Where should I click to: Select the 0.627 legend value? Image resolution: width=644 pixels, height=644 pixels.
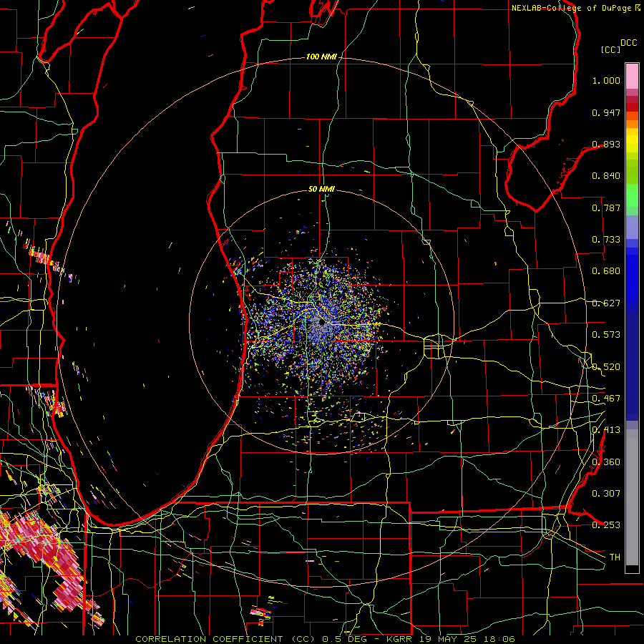pos(606,303)
